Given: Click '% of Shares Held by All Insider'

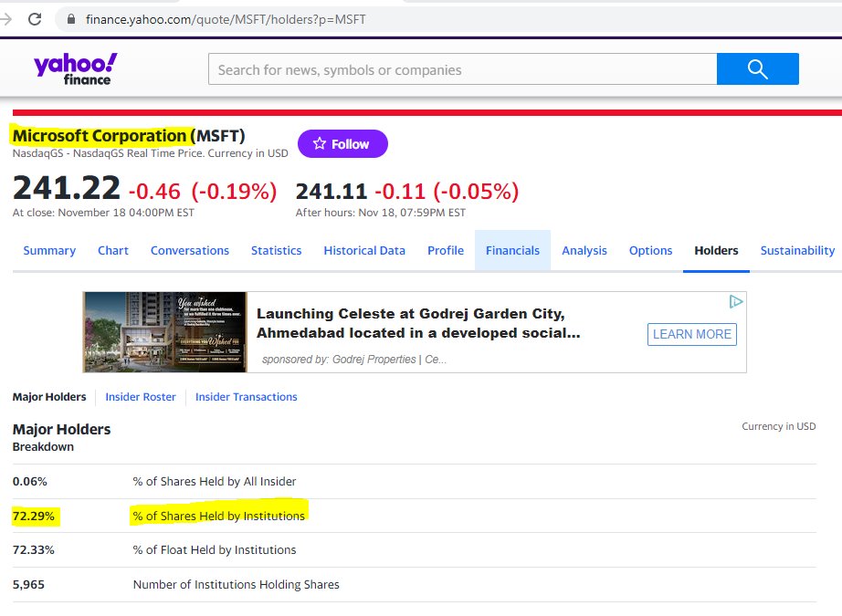Looking at the screenshot, I should tap(215, 481).
